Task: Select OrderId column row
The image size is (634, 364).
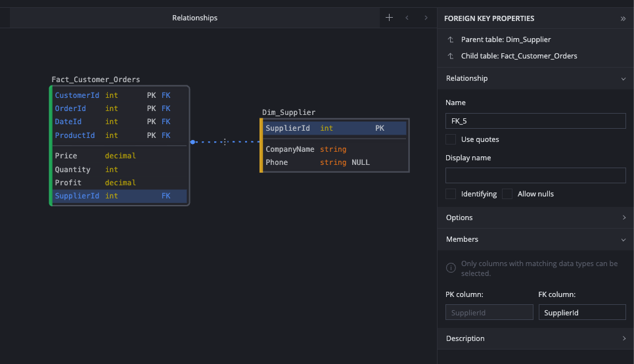Action: point(120,108)
